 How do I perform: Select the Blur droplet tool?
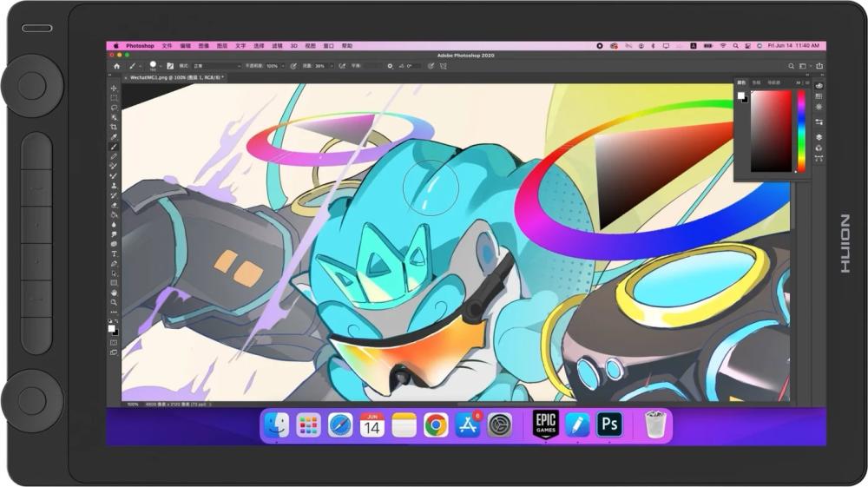pyautogui.click(x=114, y=225)
